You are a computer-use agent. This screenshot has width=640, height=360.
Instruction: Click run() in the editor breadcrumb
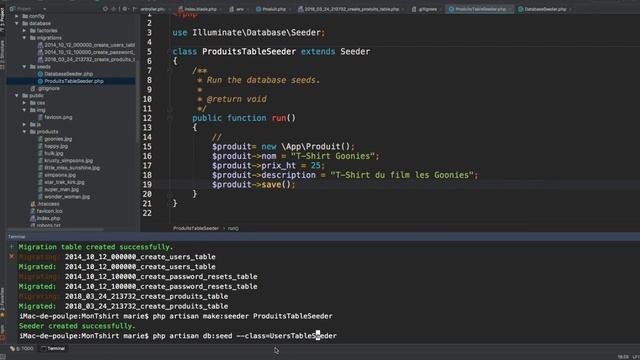pos(233,229)
